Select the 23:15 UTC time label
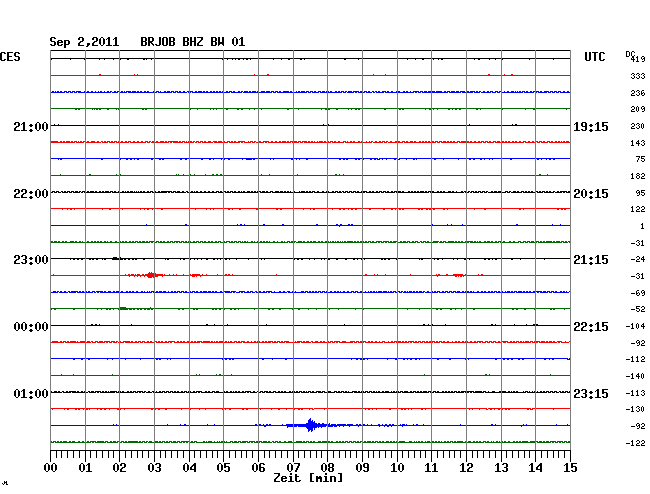 (x=591, y=393)
